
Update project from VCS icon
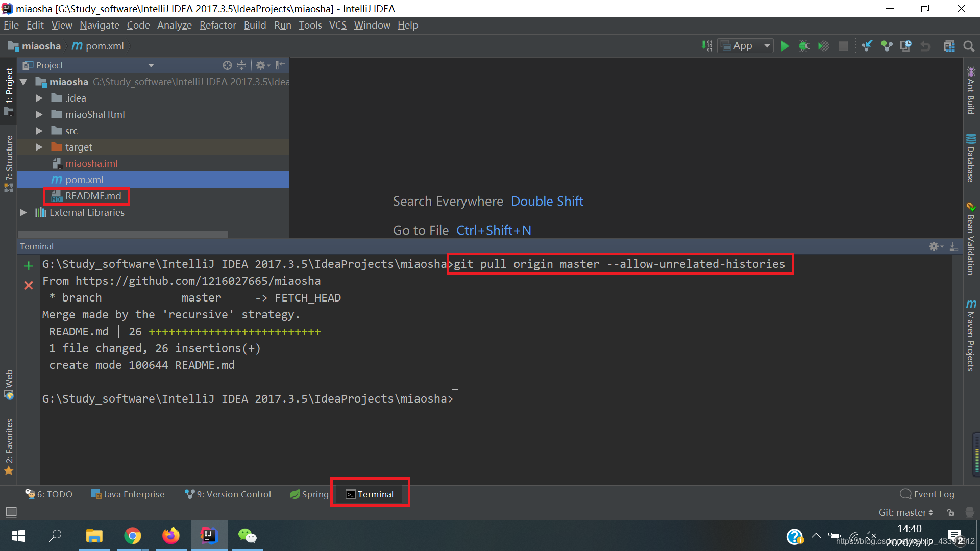[x=867, y=46]
